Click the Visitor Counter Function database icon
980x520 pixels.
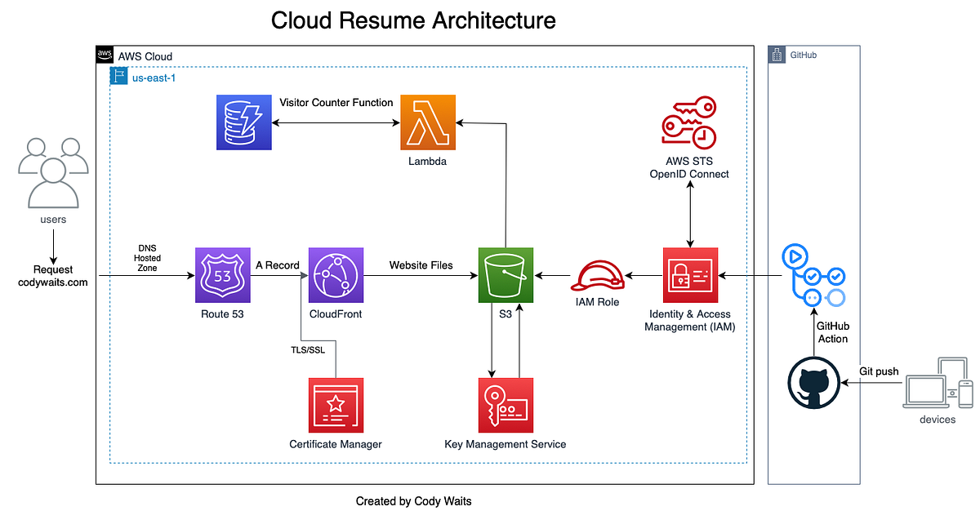tap(243, 122)
